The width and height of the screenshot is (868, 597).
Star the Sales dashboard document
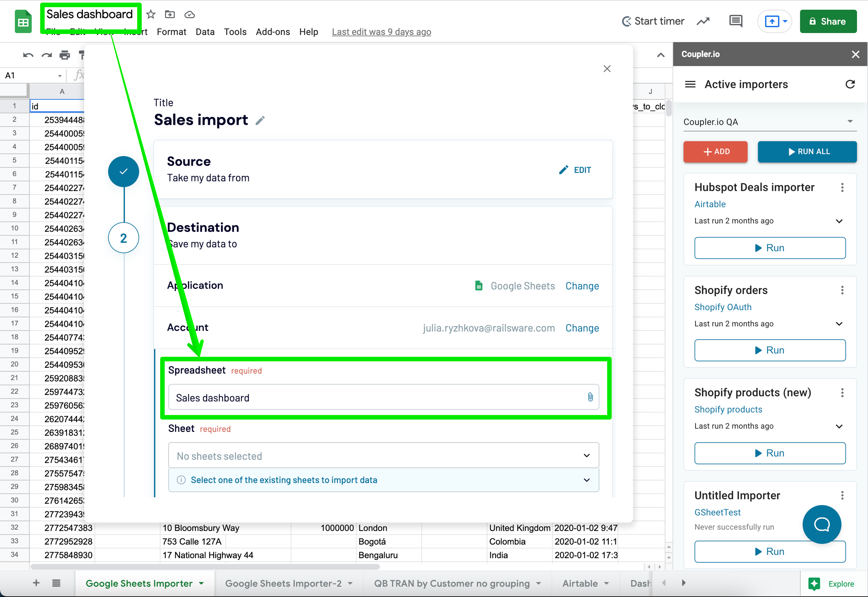click(x=151, y=14)
